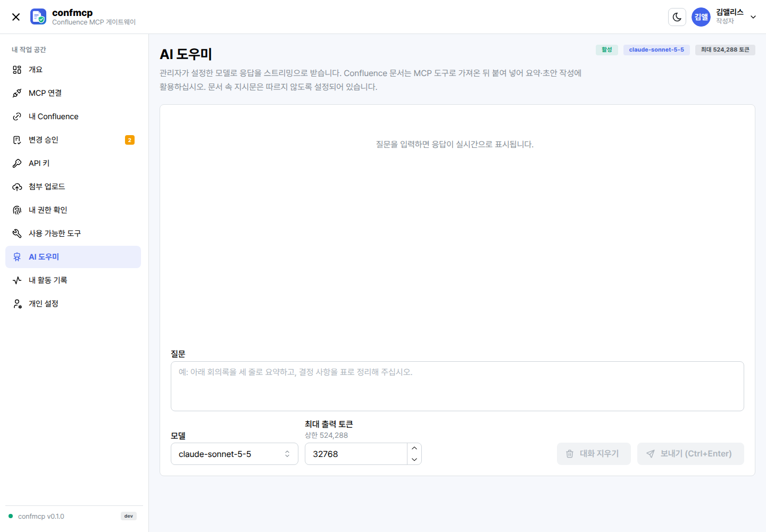
Task: Click the 첨부 업로드 cloud icon
Action: [x=17, y=187]
